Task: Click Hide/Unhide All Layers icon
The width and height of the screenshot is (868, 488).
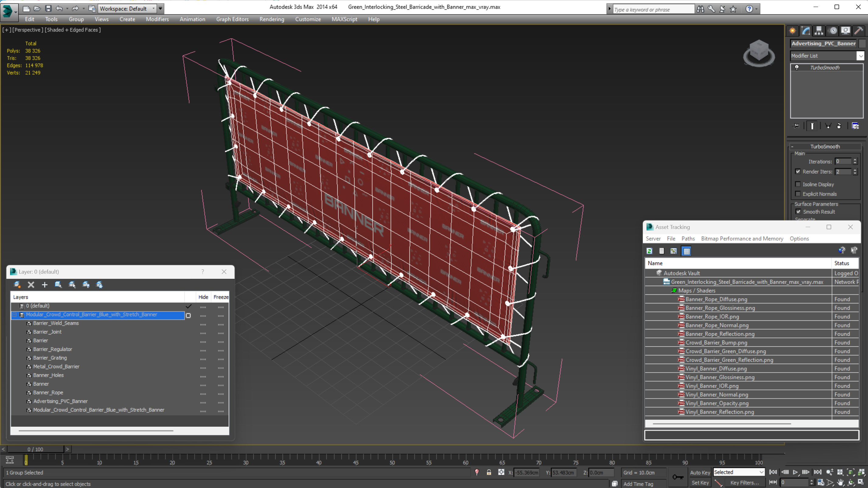Action: click(x=86, y=285)
